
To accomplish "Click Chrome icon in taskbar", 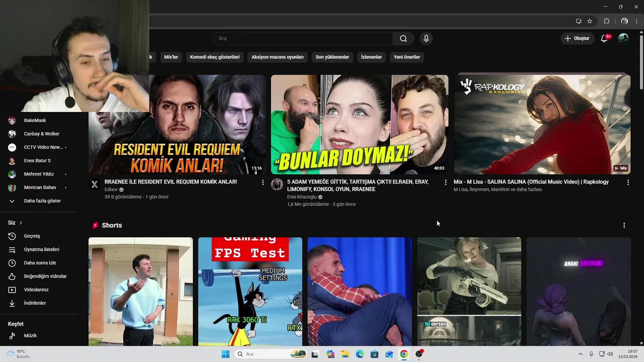I will (x=404, y=354).
